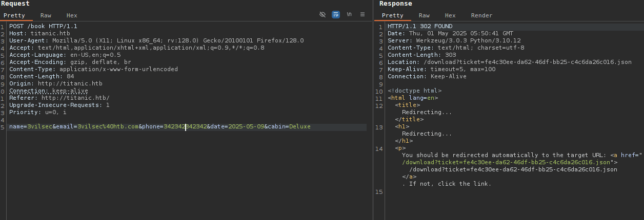Show non-printable characters with \n icon
Image resolution: width=644 pixels, height=220 pixels.
pyautogui.click(x=349, y=15)
